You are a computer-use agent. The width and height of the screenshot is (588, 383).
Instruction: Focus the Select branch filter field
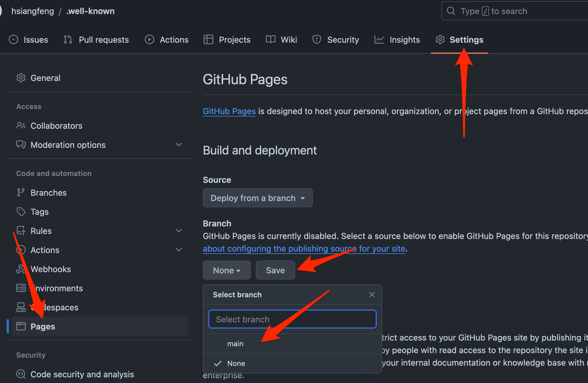pyautogui.click(x=292, y=319)
